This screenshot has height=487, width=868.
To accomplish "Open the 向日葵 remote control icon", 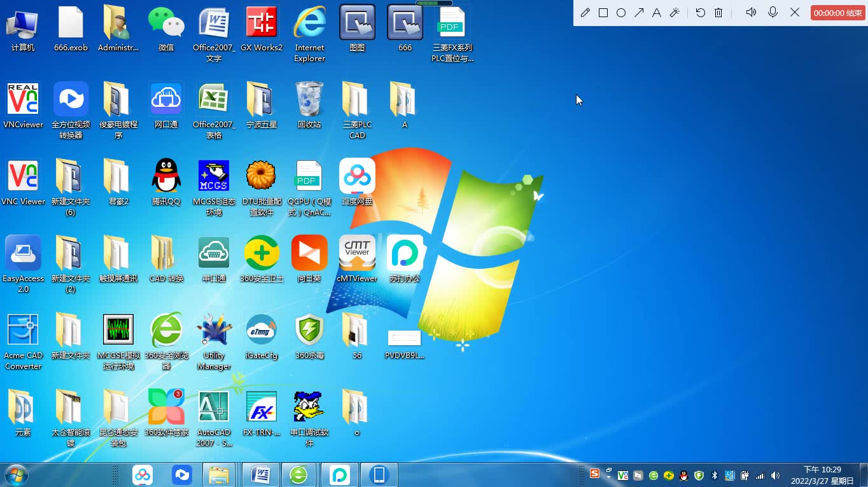I will 309,259.
